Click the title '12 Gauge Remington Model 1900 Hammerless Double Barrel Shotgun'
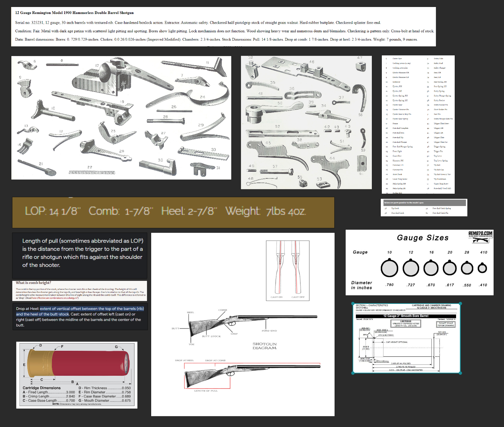Viewport: 504px width, 427px height. (74, 13)
